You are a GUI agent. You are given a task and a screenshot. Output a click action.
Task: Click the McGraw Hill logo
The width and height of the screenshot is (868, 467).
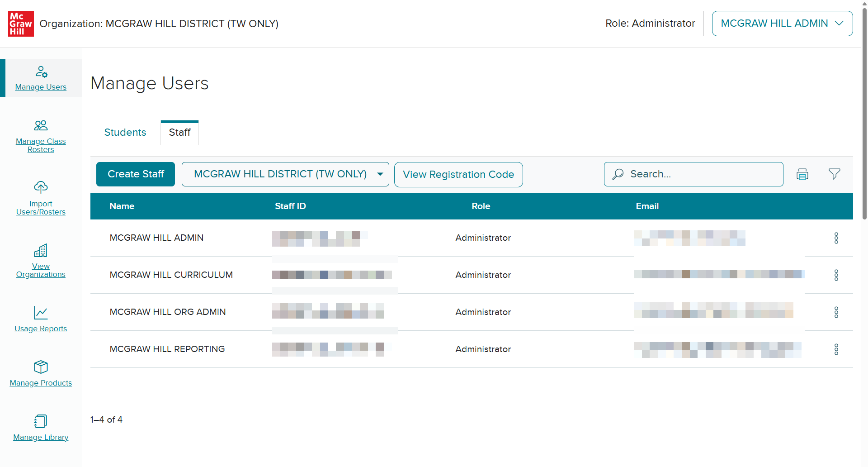[x=21, y=24]
